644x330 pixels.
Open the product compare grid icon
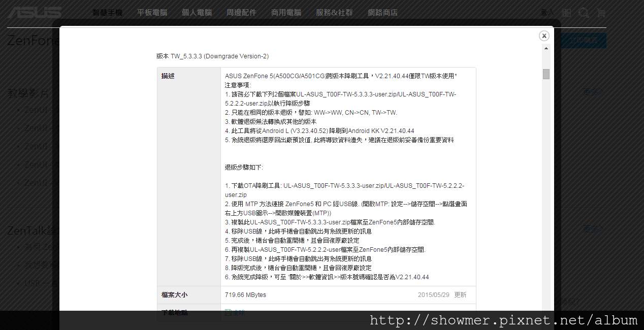[x=567, y=13]
